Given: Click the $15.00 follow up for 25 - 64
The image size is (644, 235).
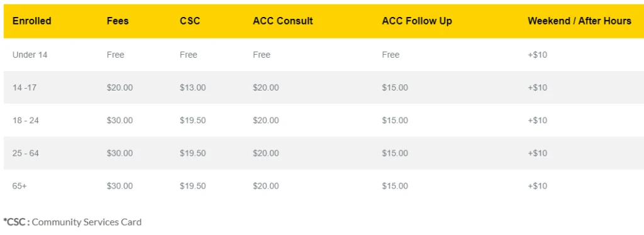Looking at the screenshot, I should click(395, 153).
